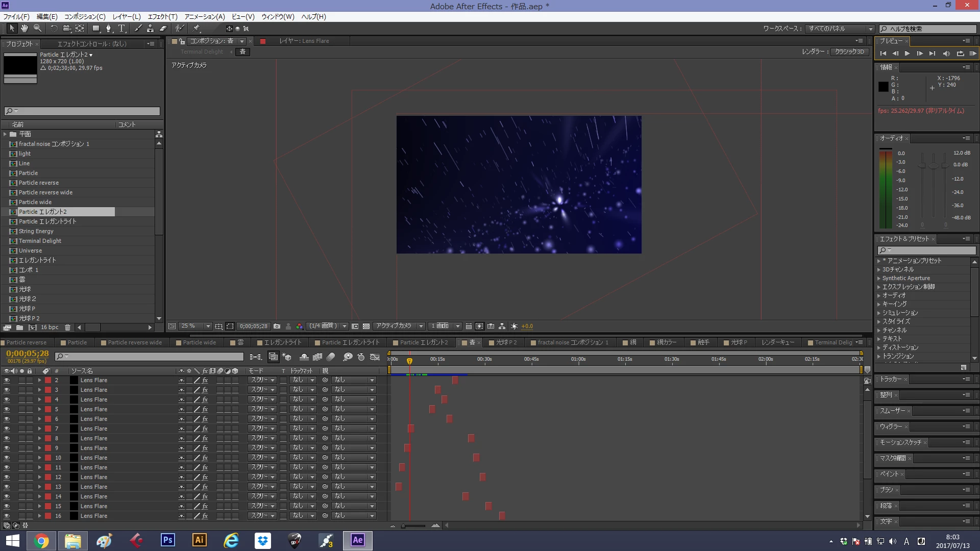
Task: Select the Puppet Pin tool
Action: click(196, 29)
